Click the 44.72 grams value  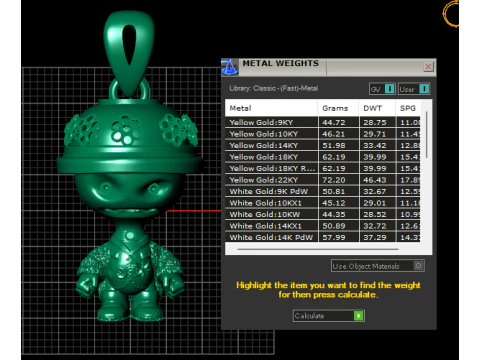pos(334,122)
